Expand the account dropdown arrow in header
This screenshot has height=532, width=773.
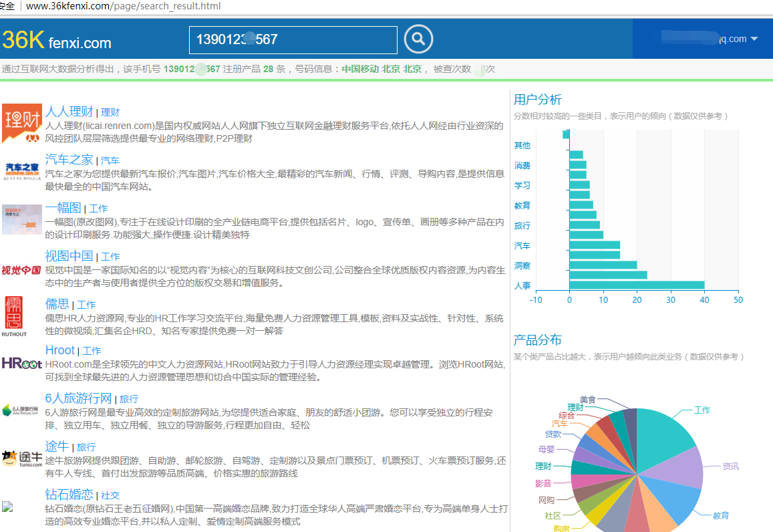point(754,39)
